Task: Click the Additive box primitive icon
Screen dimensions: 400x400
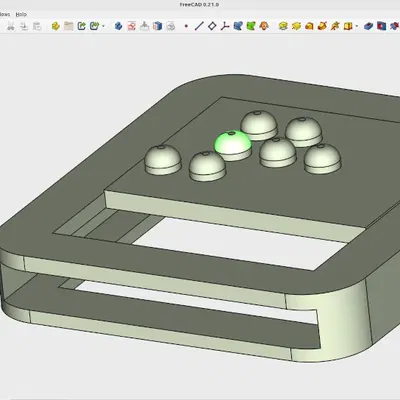Action: coord(348,26)
